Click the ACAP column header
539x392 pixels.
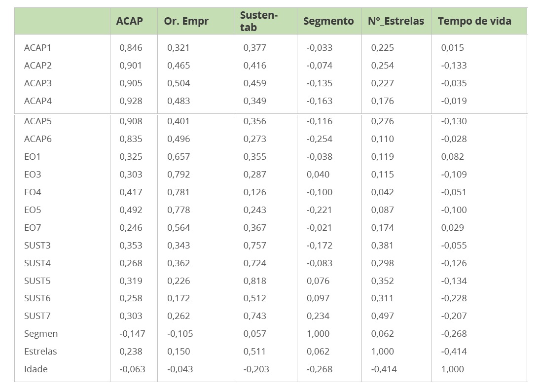click(129, 21)
